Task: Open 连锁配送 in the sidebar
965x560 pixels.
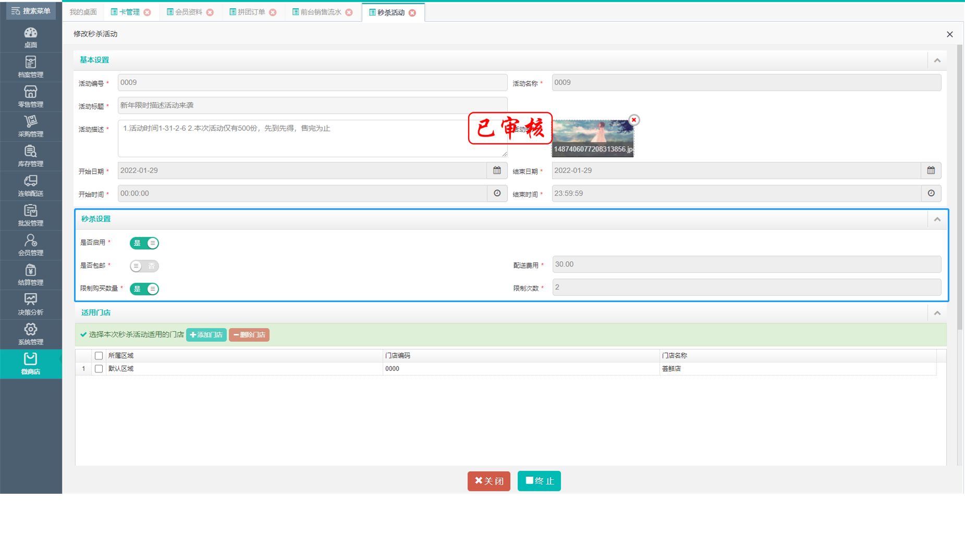Action: point(31,186)
